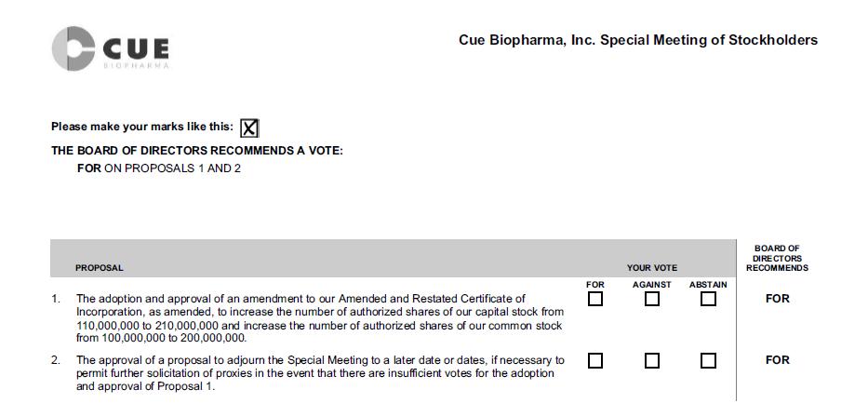This screenshot has width=868, height=403.
Task: Click board's FOR recommendation for Proposal 1
Action: pyautogui.click(x=777, y=299)
